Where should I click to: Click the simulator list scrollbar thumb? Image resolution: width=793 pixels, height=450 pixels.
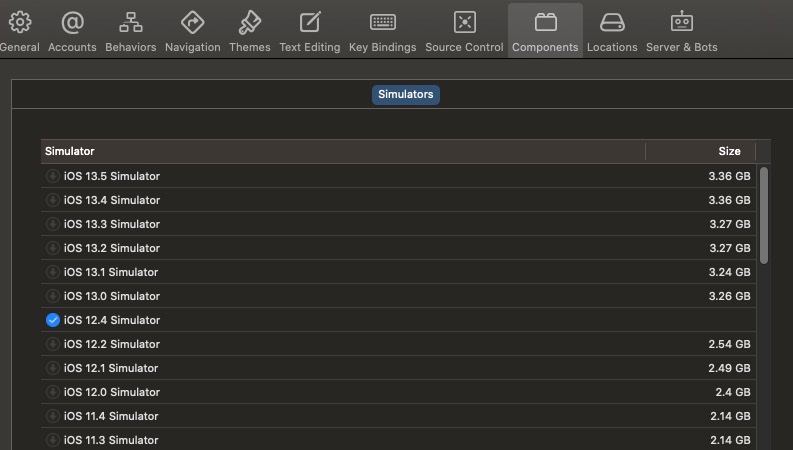(764, 215)
